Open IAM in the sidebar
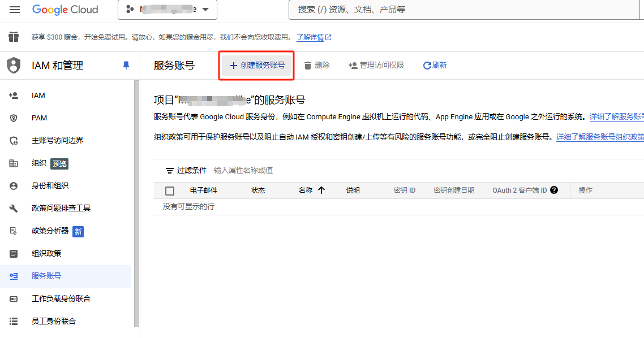 point(66,95)
